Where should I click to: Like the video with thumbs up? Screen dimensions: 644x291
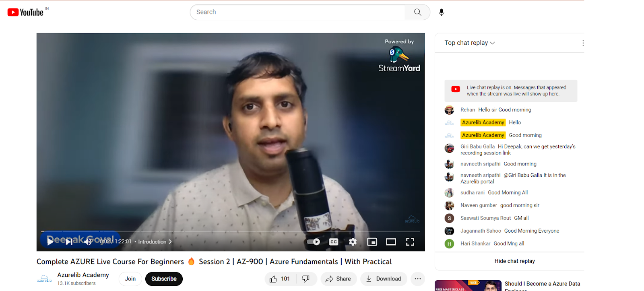point(280,279)
